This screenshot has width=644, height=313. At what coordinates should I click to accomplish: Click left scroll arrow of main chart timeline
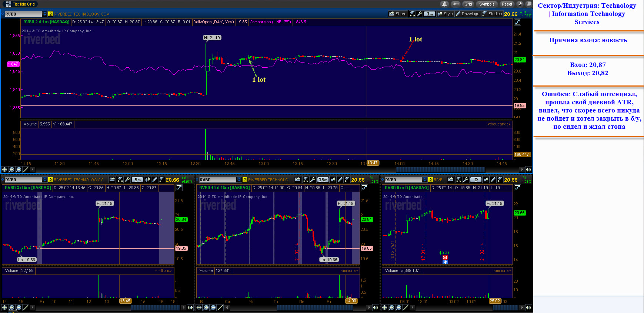(33, 169)
